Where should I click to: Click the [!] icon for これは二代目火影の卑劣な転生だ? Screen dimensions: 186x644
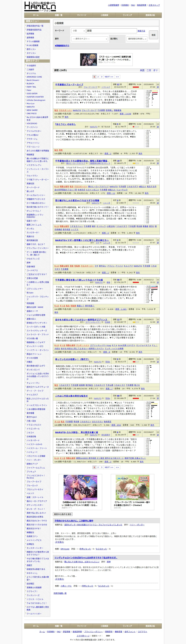(x=158, y=396)
